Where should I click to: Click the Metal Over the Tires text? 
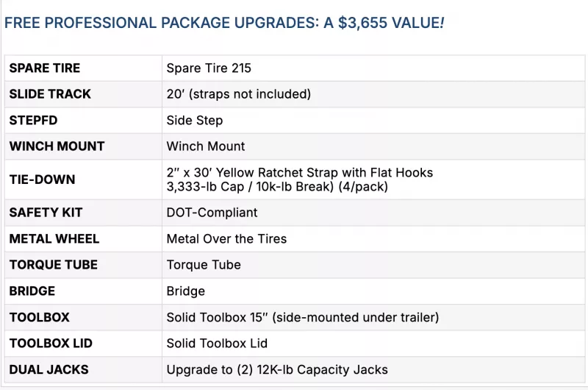pos(227,238)
